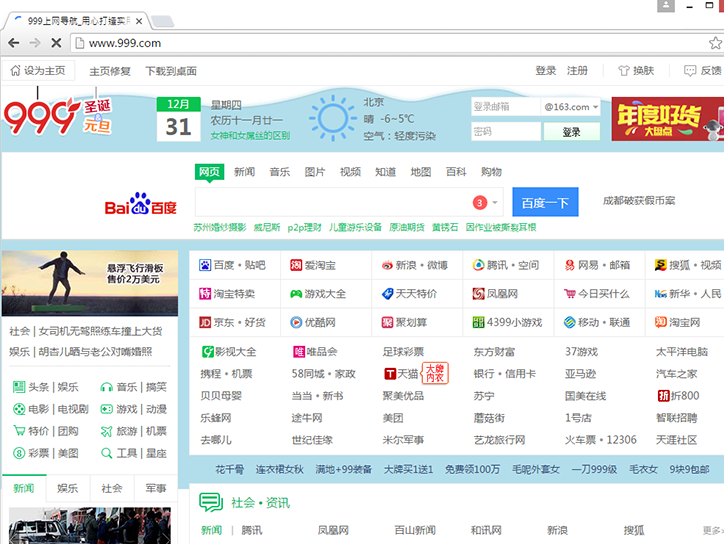Click the 反馈 speech bubble icon
Image resolution: width=724 pixels, height=544 pixels.
(690, 71)
